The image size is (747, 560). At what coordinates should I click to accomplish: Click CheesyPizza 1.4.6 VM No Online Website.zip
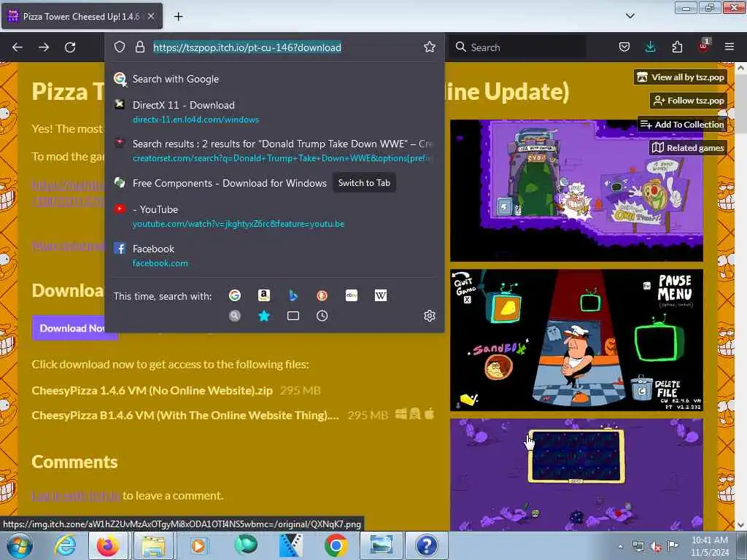click(152, 391)
